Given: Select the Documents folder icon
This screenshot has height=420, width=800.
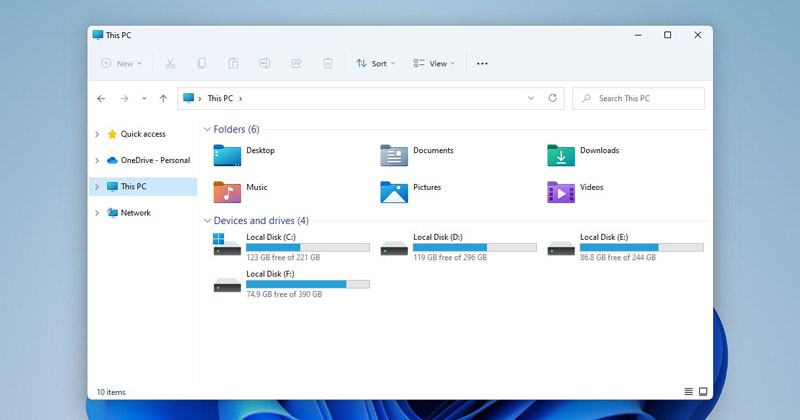Looking at the screenshot, I should pos(394,156).
